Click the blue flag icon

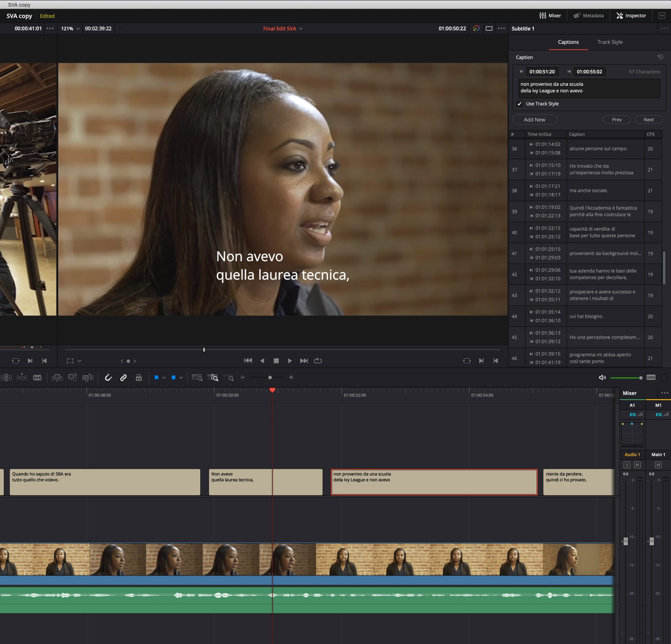[157, 377]
